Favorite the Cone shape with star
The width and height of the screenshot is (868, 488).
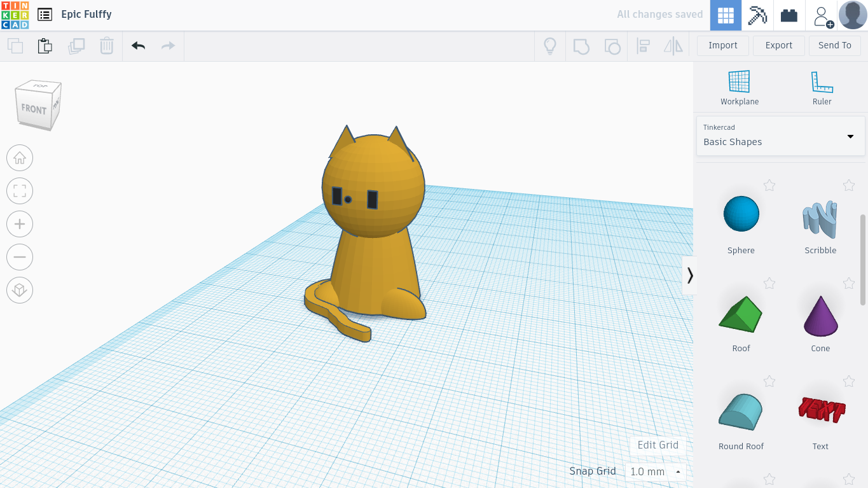tap(848, 283)
